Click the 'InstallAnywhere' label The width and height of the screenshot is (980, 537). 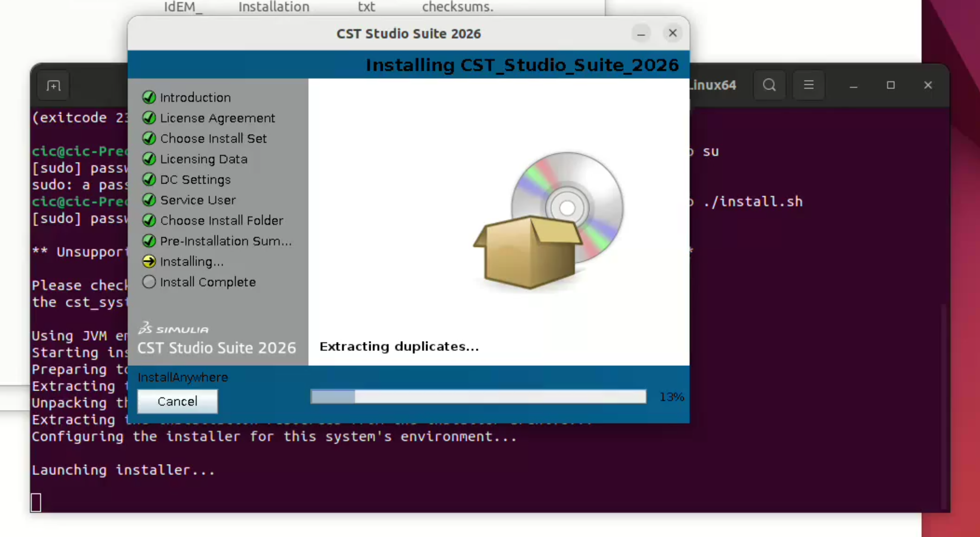183,378
